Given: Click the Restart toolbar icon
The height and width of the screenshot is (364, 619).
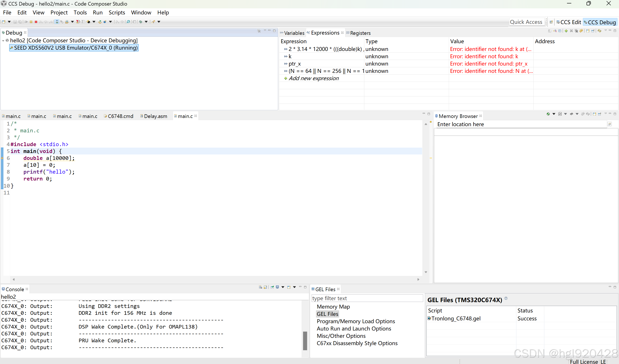Looking at the screenshot, I should click(100, 22).
